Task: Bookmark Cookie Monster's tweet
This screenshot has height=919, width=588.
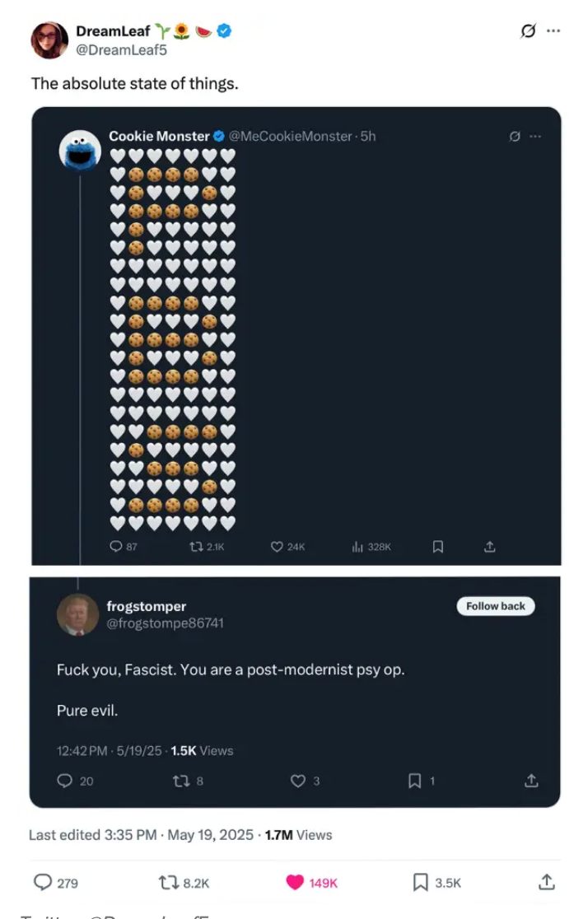Action: 438,546
